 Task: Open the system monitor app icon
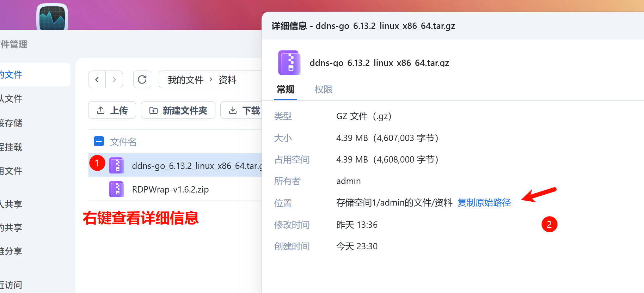52,18
